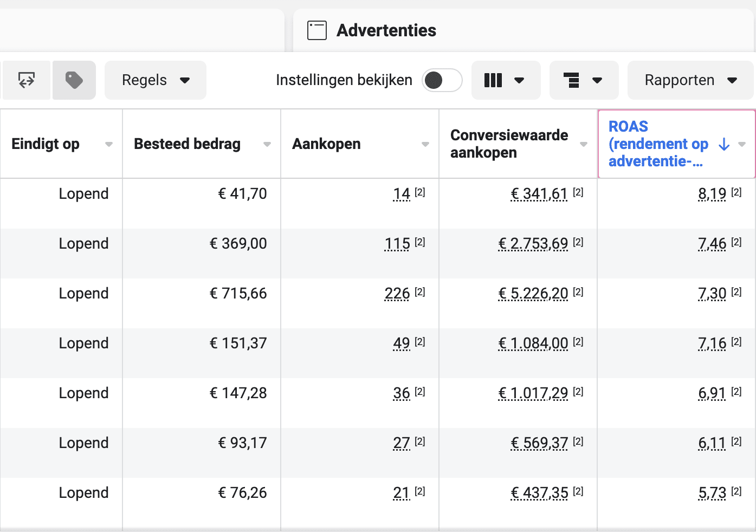Click the tag label icon button
The width and height of the screenshot is (756, 532).
point(74,80)
